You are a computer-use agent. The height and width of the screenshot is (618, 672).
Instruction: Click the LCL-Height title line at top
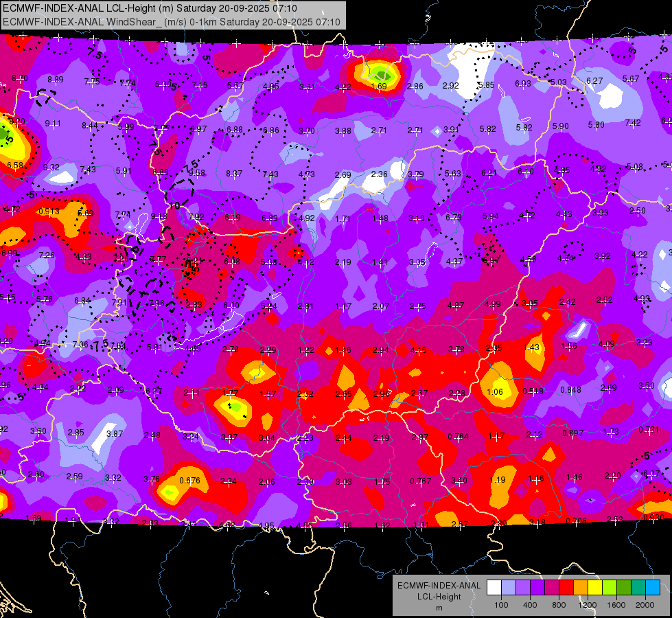[150, 8]
